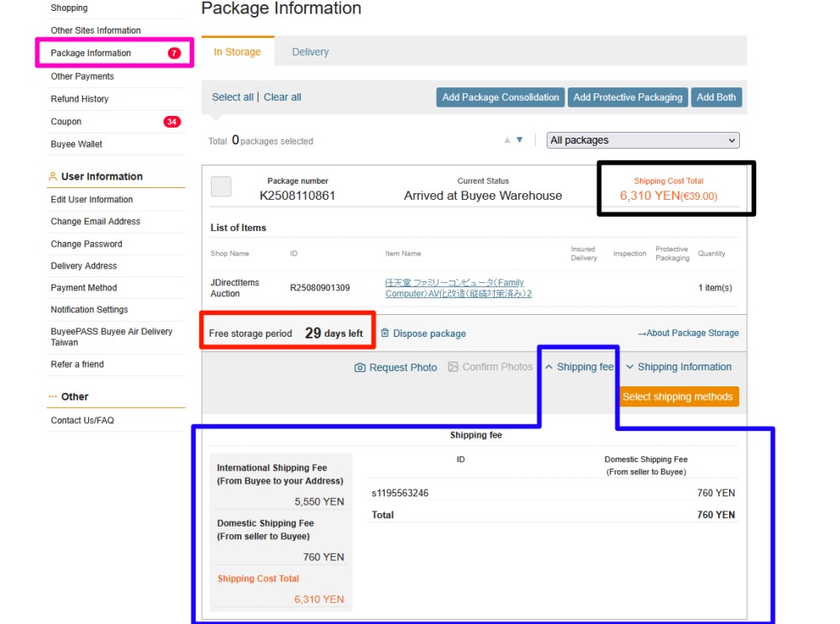The image size is (840, 624).
Task: Click the red 7 badge on Package Information
Action: point(174,53)
